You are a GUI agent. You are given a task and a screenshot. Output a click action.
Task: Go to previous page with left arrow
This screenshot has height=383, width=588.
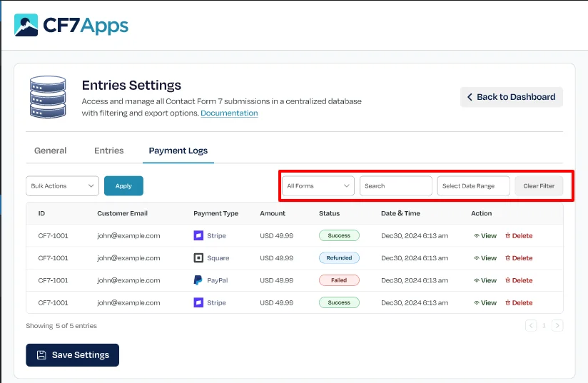point(531,326)
